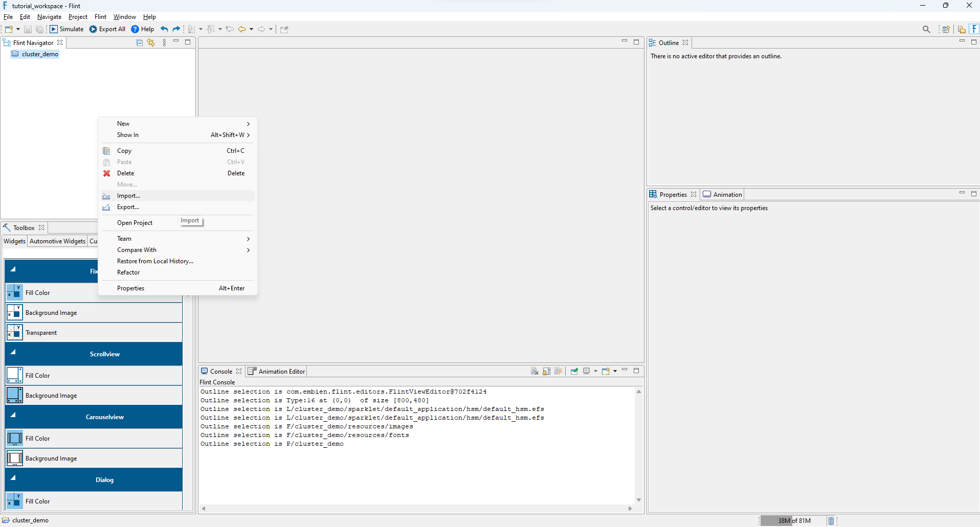Open the Animation Editor tab

[x=277, y=371]
